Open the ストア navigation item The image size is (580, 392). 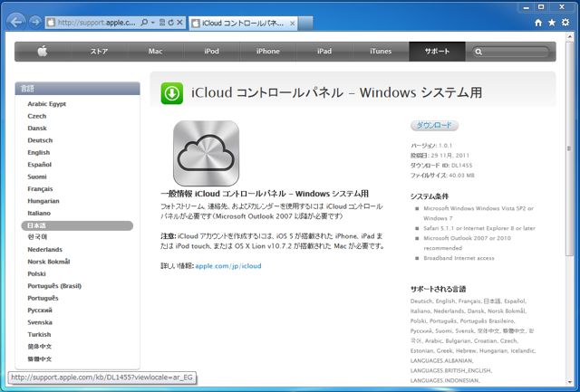click(x=99, y=52)
